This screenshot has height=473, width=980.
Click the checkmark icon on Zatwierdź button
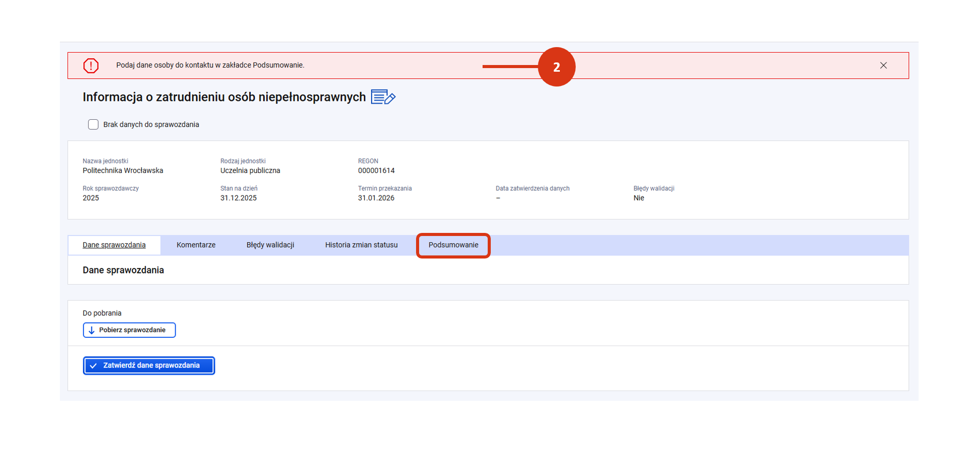pos(93,365)
